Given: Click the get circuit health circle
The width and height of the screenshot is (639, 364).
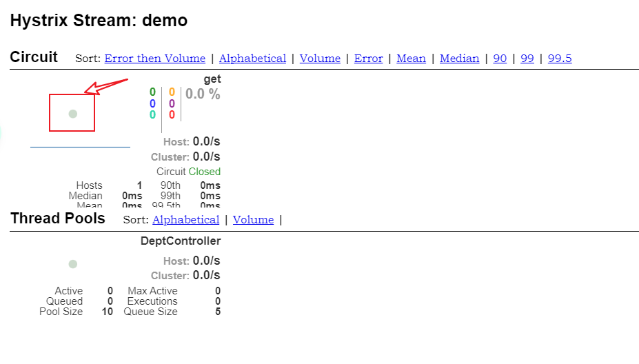Looking at the screenshot, I should (x=73, y=114).
